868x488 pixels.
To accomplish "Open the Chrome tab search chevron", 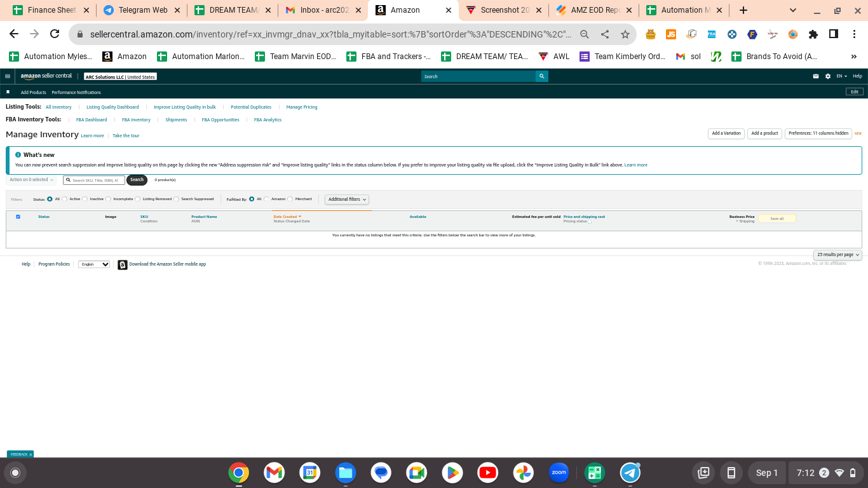I will [793, 10].
